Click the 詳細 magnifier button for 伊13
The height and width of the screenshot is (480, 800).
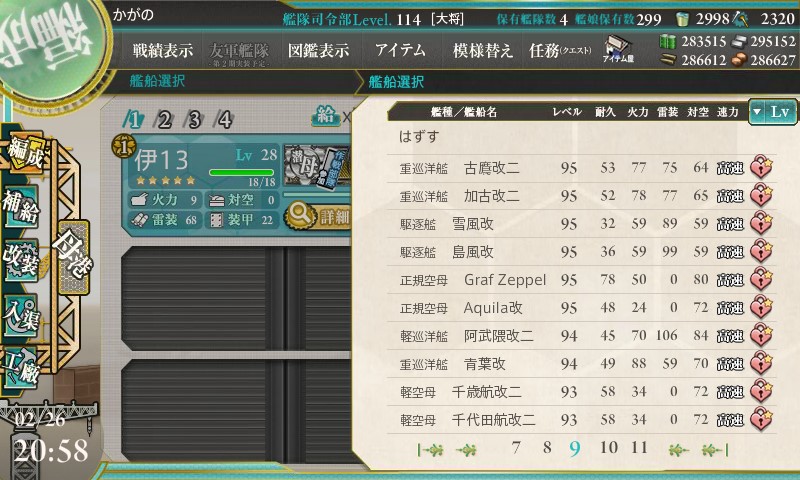[318, 216]
